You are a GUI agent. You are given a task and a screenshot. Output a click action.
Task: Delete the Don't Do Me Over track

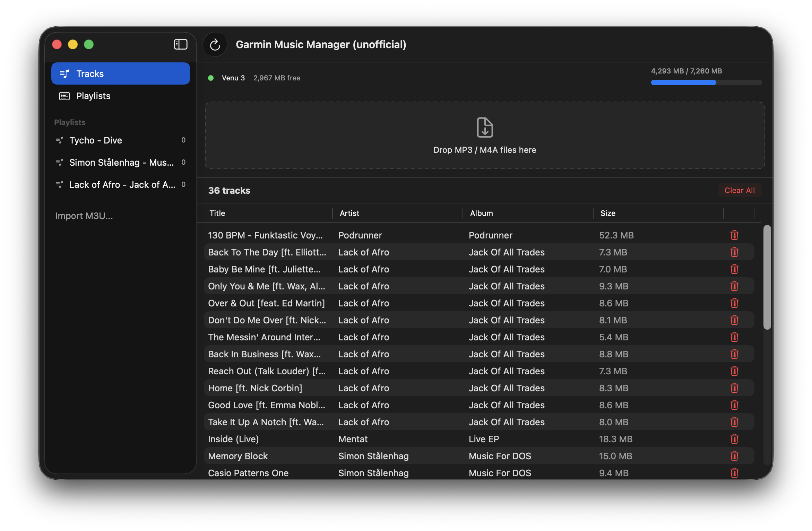(734, 320)
